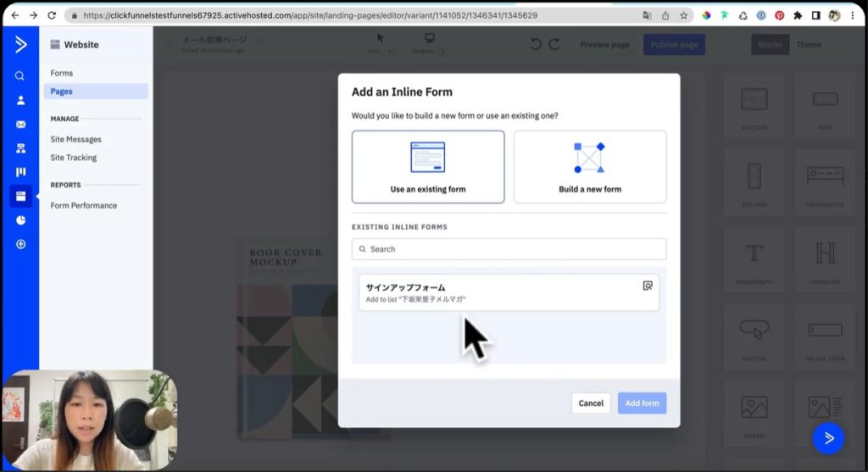
Task: Open Form Performance report
Action: [x=84, y=206]
